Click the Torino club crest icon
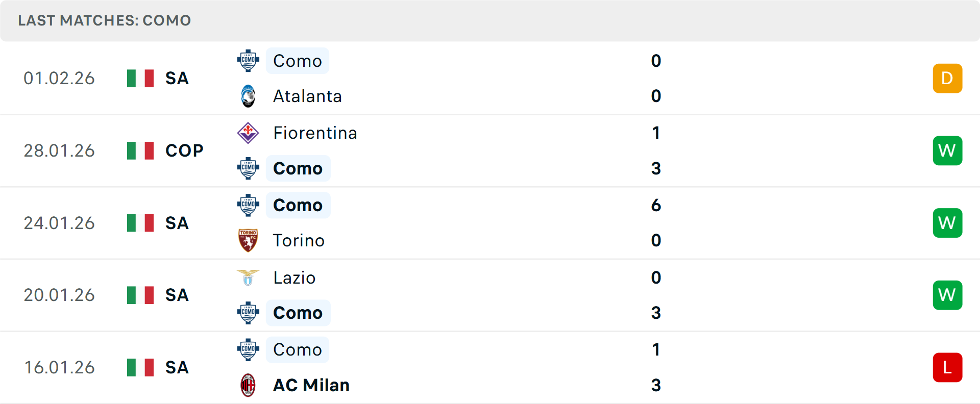Viewport: 980px width, 404px height. tap(248, 240)
